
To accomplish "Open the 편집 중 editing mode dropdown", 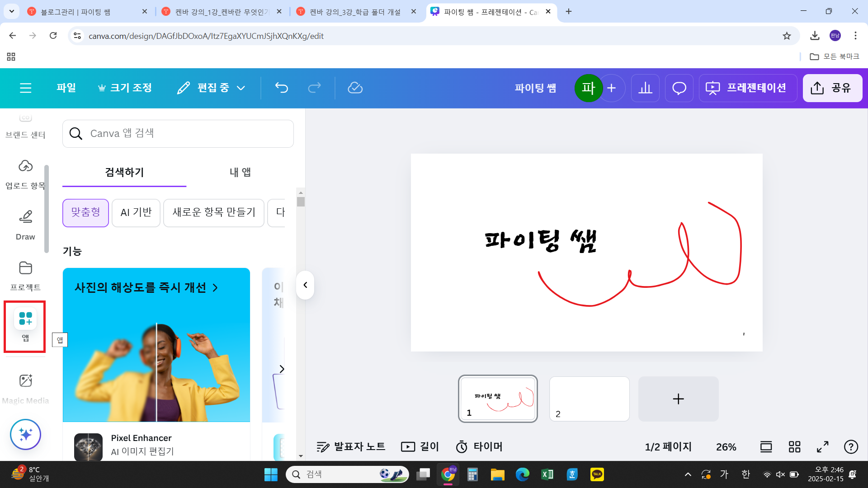I will click(x=211, y=88).
